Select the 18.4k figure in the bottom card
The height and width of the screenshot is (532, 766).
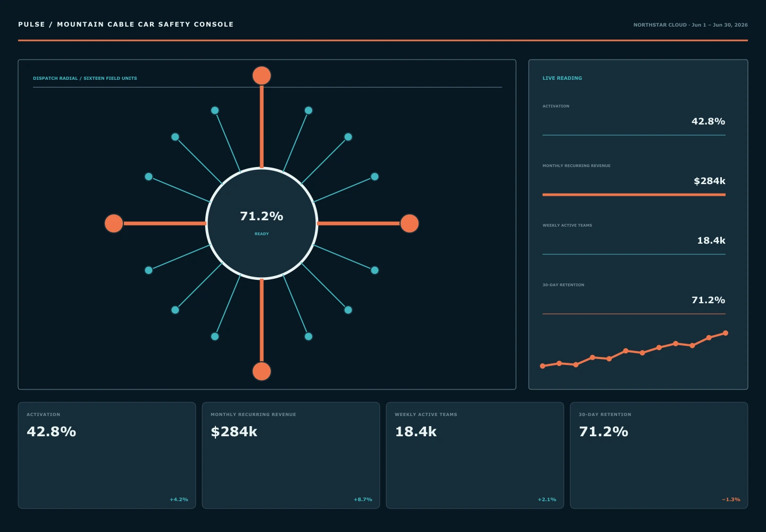click(416, 431)
